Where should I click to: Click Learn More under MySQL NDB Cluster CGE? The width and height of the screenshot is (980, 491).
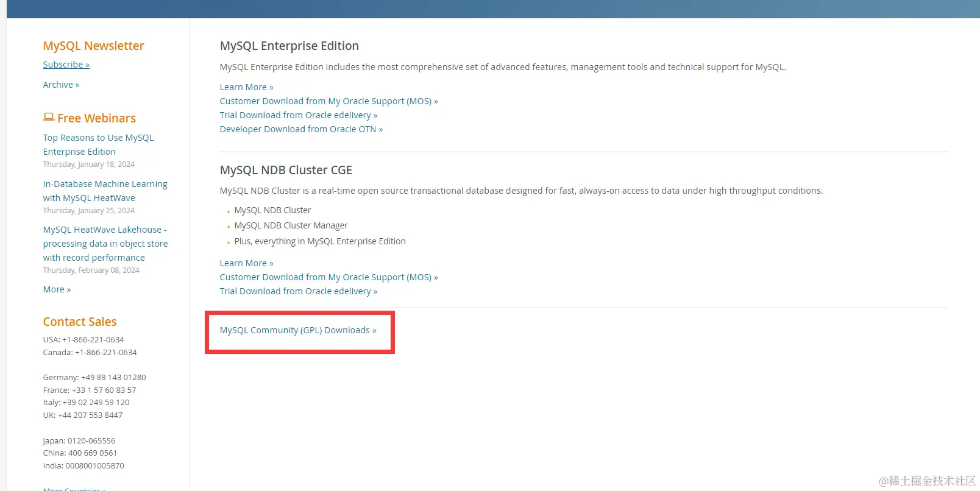246,263
